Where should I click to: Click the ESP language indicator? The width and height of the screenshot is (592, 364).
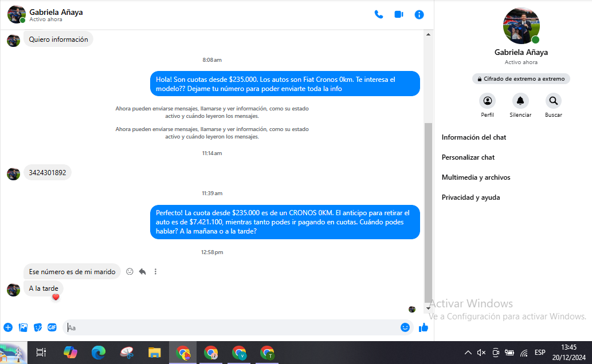540,353
